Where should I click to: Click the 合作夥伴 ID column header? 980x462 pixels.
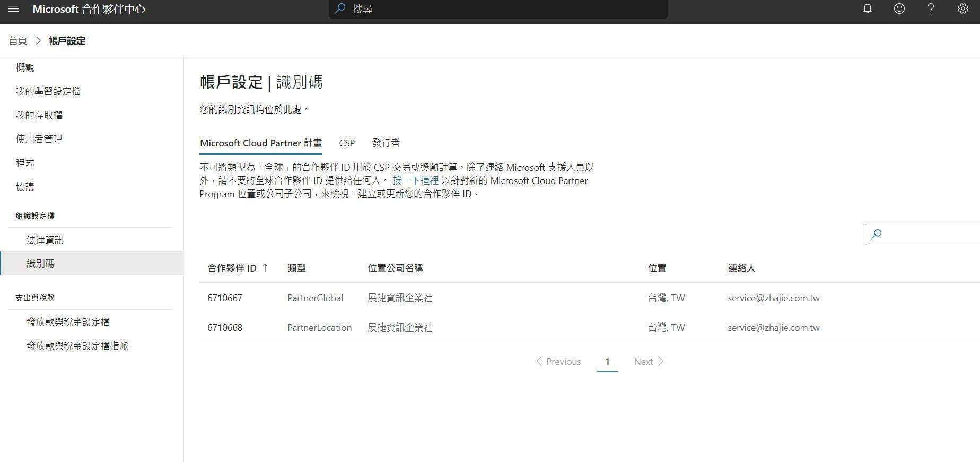coord(232,268)
